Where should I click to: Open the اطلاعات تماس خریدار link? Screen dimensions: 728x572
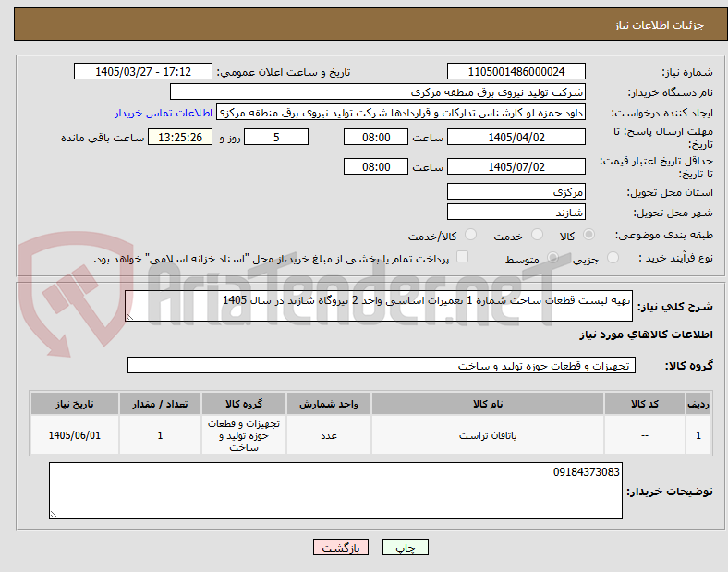[x=164, y=113]
